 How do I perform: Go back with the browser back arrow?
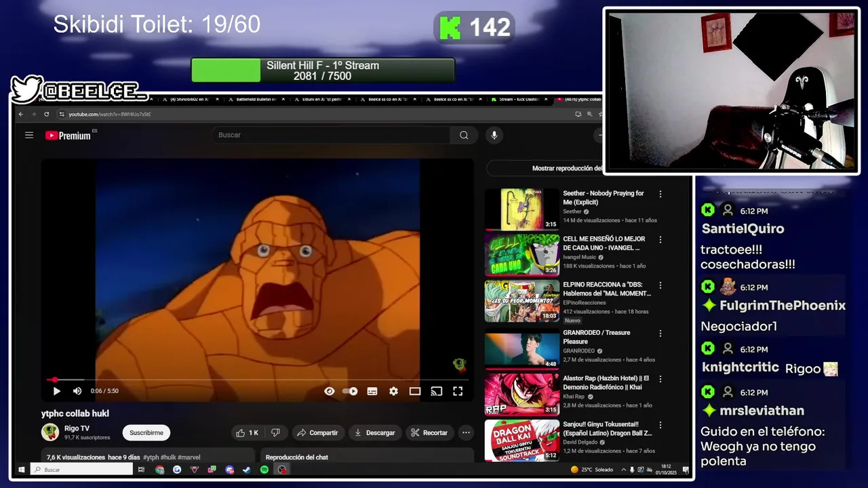[21, 114]
